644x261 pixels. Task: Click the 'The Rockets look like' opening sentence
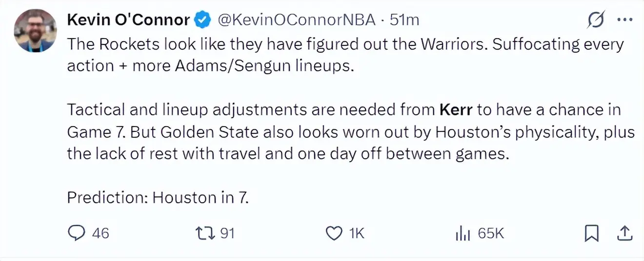coord(278,44)
